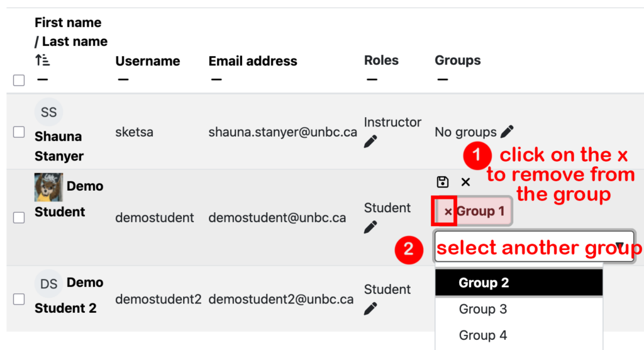This screenshot has height=350, width=644.
Task: Edit Instructor role pencil for Shauna Stanyer
Action: [370, 142]
